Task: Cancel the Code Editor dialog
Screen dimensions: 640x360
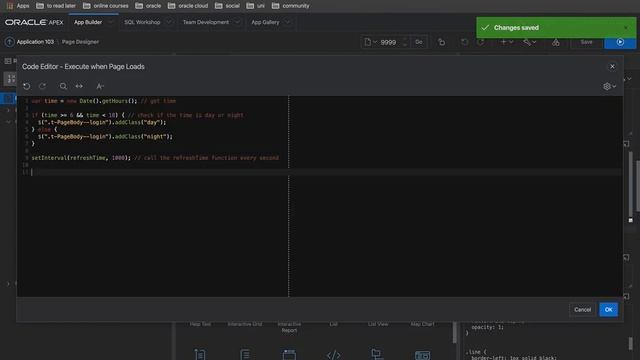Action: tap(582, 310)
